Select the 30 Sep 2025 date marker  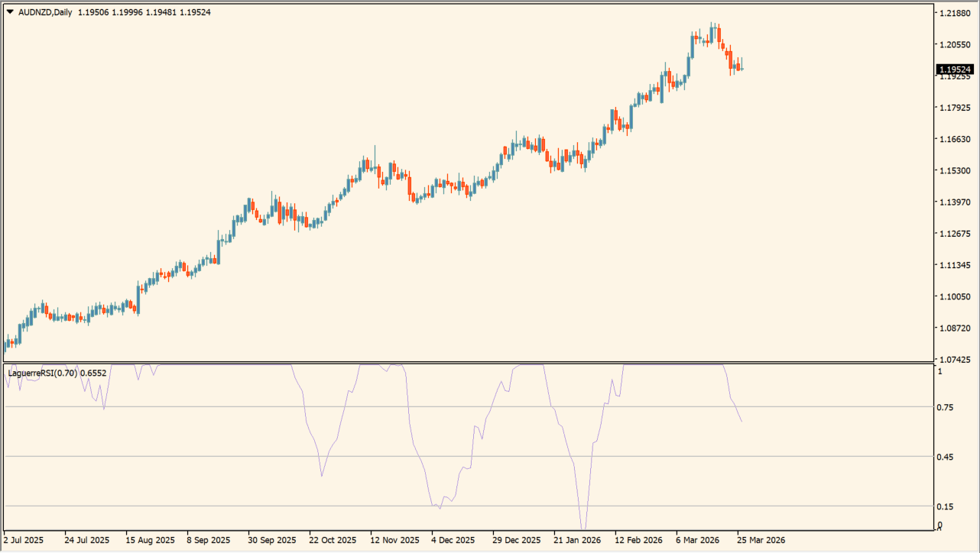271,539
